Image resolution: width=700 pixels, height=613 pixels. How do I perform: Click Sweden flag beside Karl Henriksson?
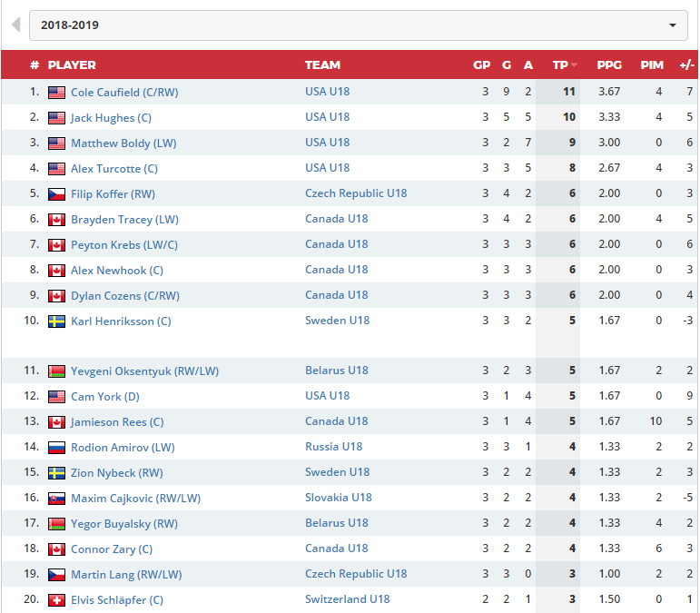56,321
